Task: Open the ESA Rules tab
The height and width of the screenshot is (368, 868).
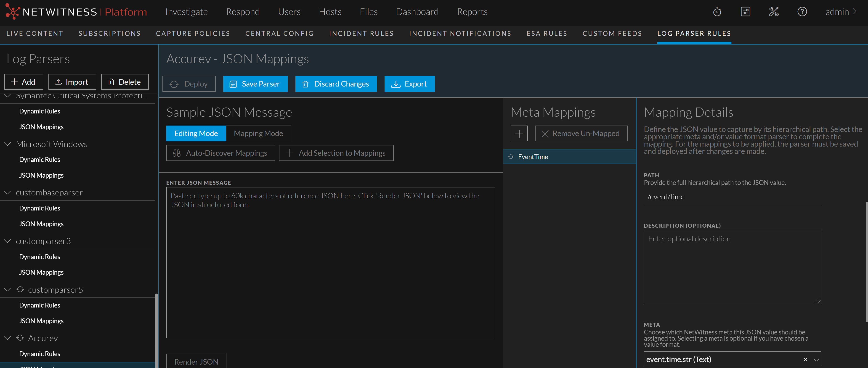Action: 547,34
